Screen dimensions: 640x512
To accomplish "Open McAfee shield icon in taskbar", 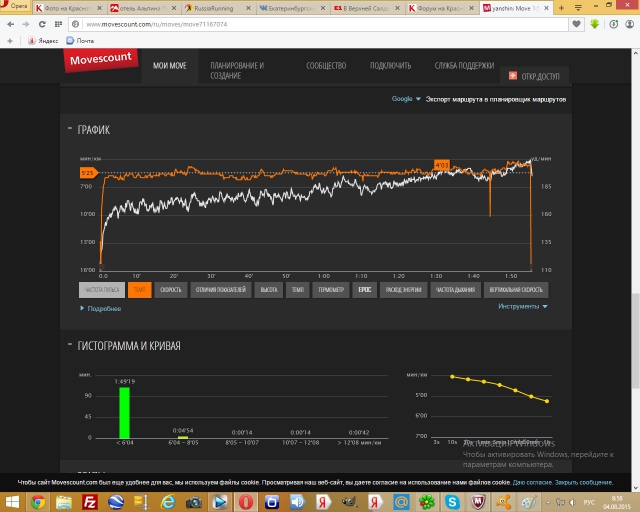I will [478, 502].
